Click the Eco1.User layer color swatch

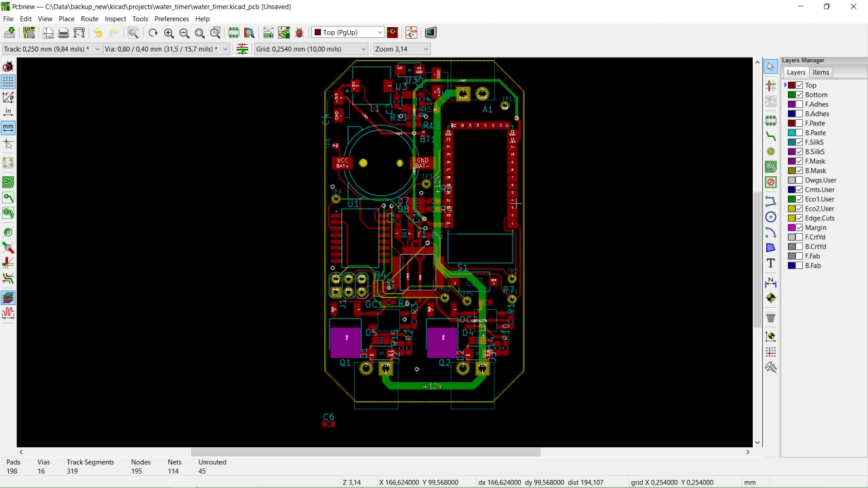tap(791, 199)
